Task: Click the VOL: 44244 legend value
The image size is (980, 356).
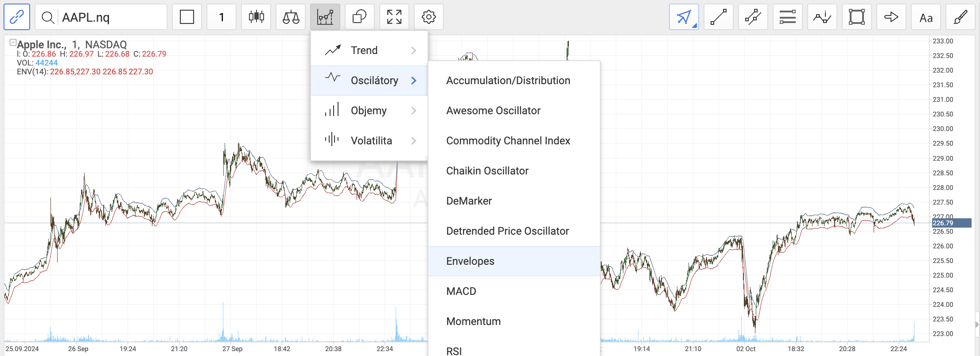Action: pos(37,63)
